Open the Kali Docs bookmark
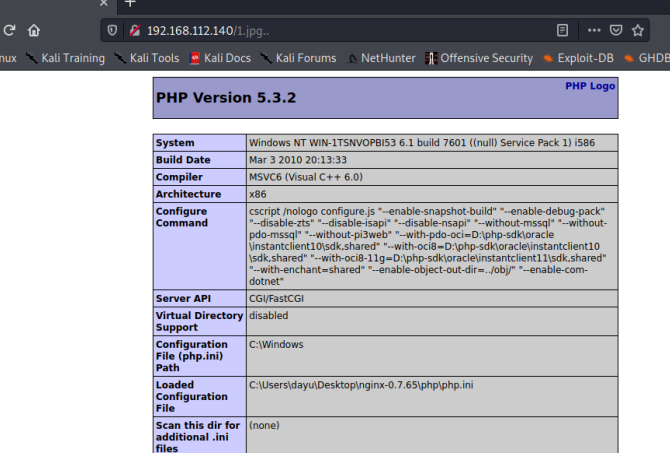670x459 pixels. pos(220,58)
